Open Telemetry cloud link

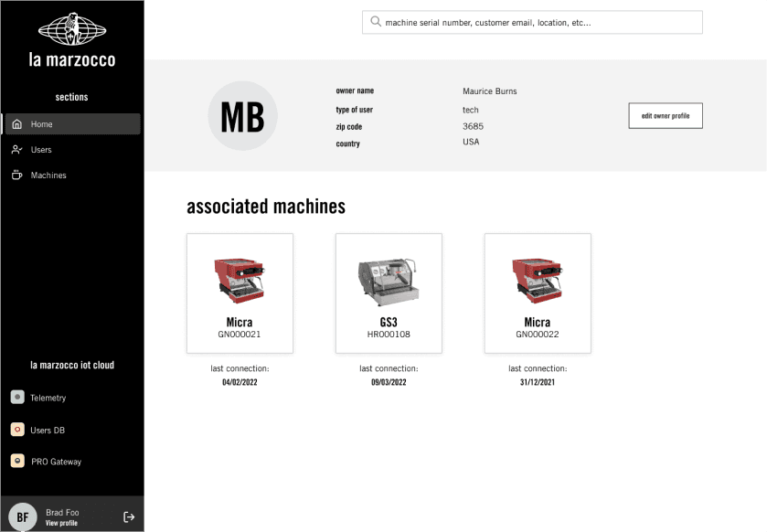click(x=48, y=398)
